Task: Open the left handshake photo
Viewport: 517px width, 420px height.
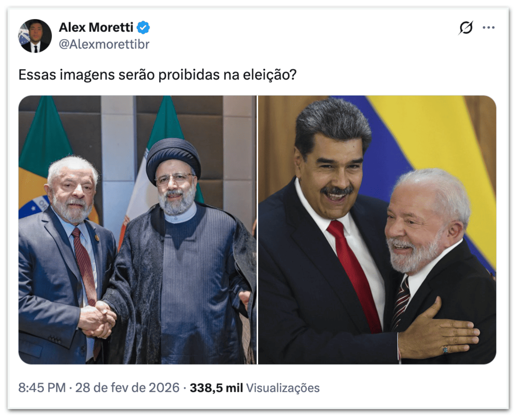Action: click(138, 230)
